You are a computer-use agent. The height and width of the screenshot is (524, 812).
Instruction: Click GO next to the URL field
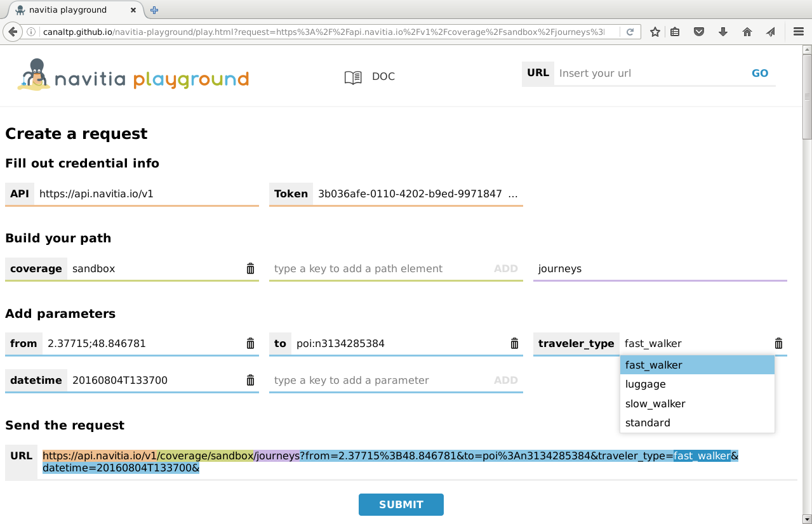(760, 73)
